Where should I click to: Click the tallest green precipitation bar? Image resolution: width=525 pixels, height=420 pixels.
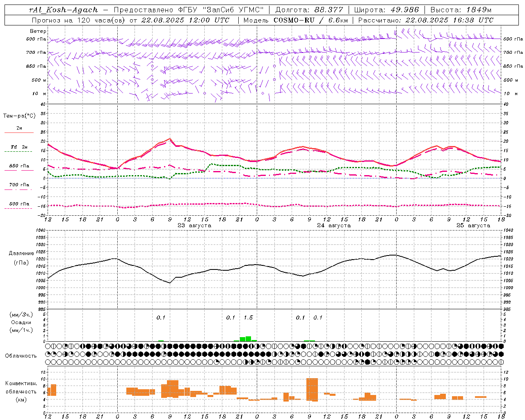pos(249,339)
